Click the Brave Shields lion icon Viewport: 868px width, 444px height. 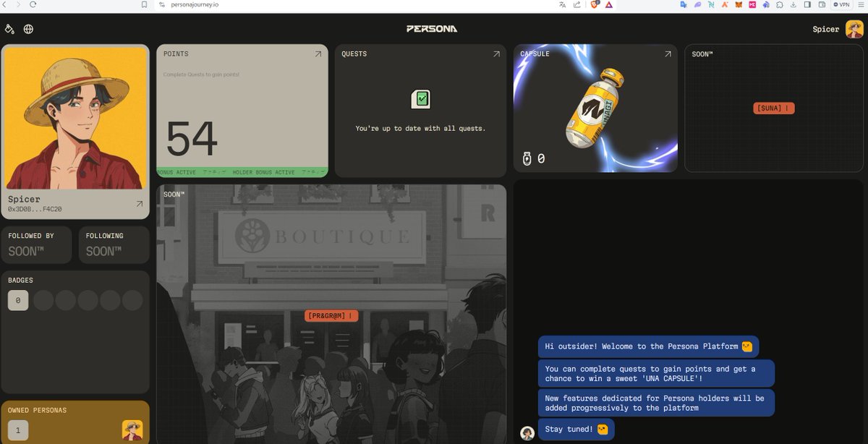click(595, 4)
